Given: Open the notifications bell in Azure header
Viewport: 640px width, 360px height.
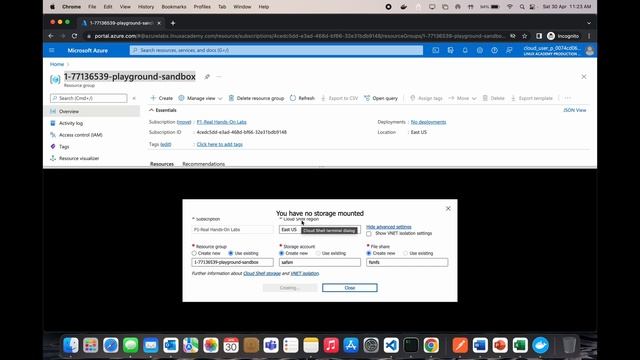Looking at the screenshot, I should [x=465, y=50].
